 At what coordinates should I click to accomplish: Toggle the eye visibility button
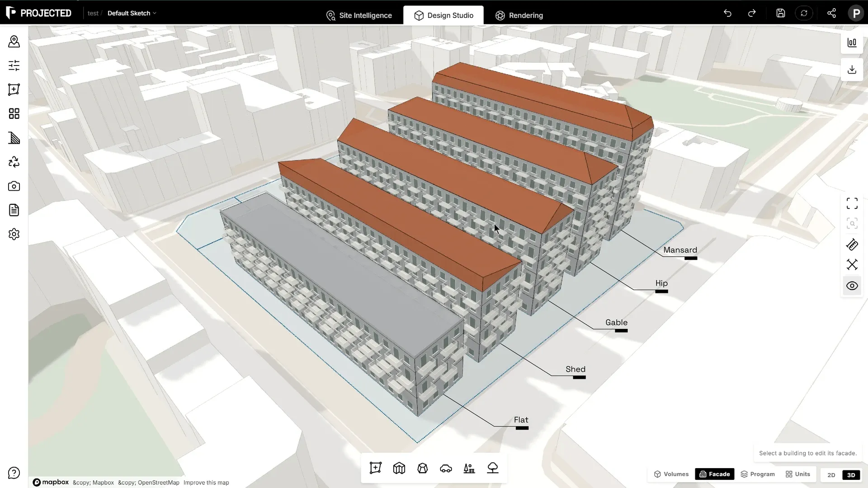852,286
